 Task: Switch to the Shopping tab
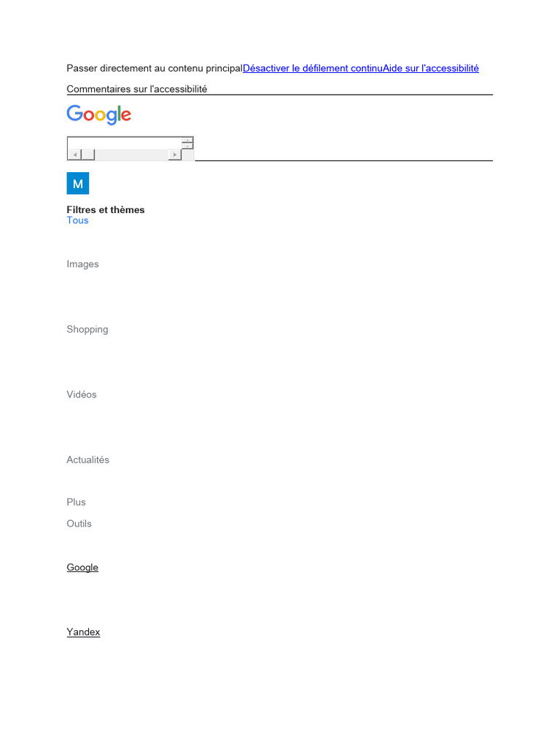87,329
